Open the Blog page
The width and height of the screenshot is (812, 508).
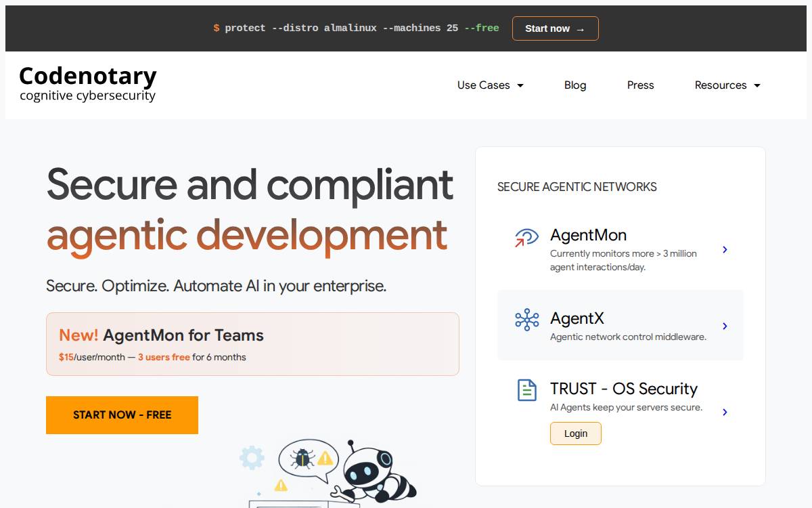575,85
